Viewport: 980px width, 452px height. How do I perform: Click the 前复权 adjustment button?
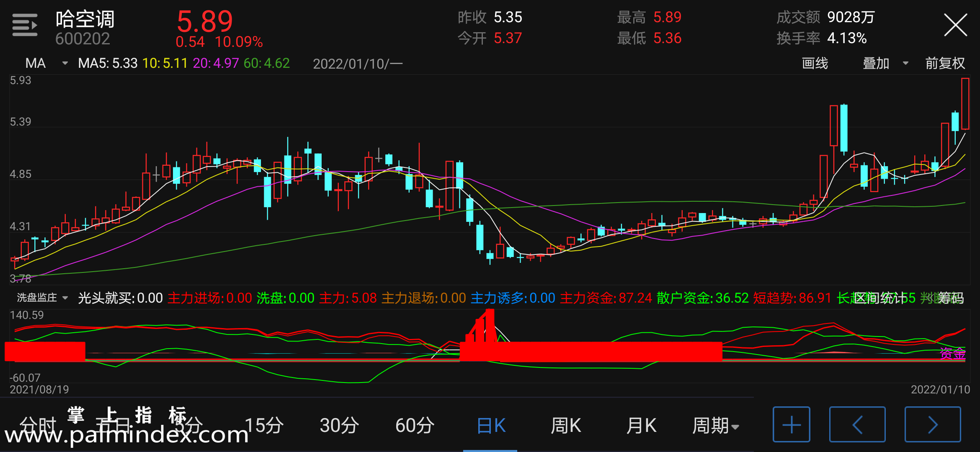coord(945,63)
